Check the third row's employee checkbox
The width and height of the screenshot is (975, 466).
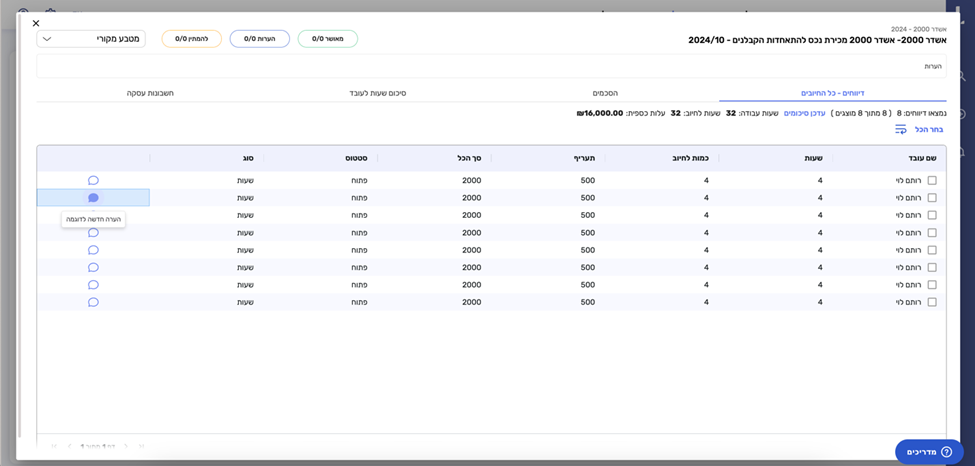[x=932, y=215]
